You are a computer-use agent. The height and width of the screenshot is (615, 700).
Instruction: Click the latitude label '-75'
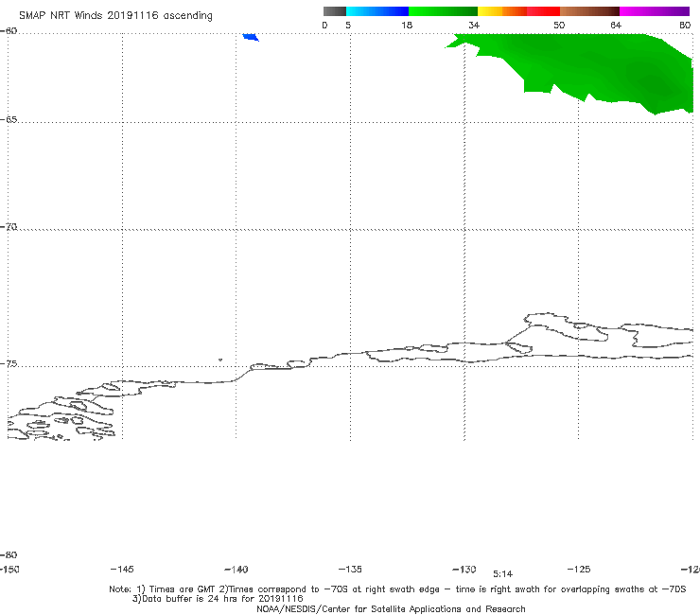click(x=9, y=364)
